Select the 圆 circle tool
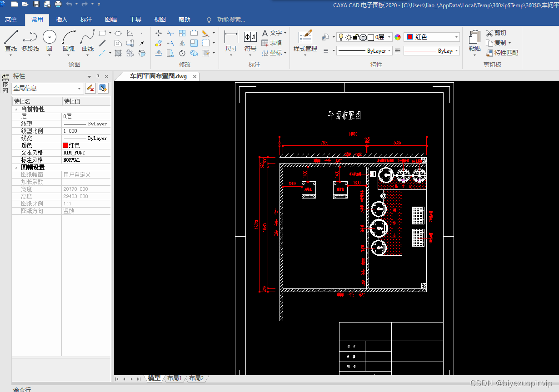 coord(49,41)
